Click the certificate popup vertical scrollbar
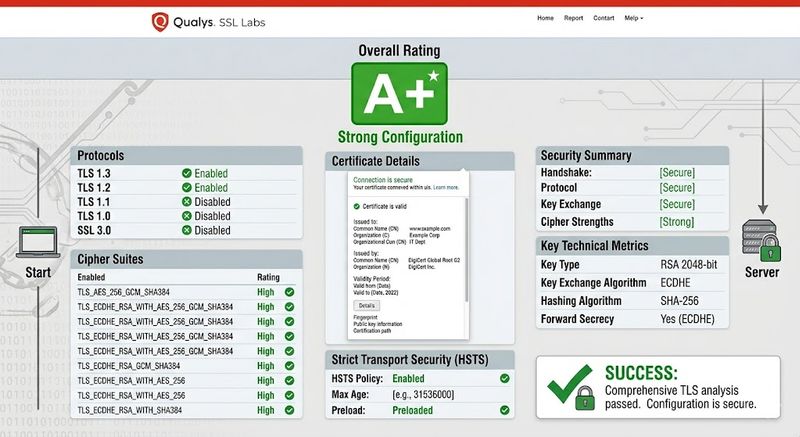Viewport: 800px width, 437px height. [466, 250]
